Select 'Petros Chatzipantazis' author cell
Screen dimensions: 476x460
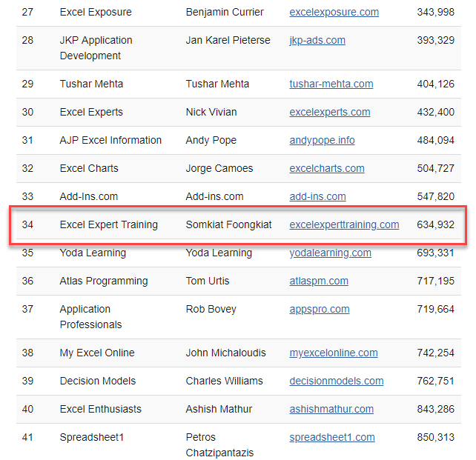pyautogui.click(x=219, y=445)
